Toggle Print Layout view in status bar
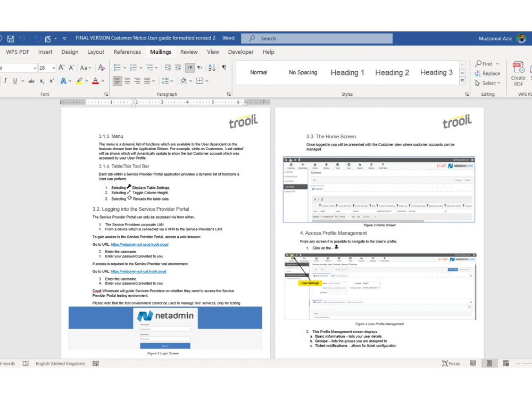The height and width of the screenshot is (399, 532). coord(489,363)
